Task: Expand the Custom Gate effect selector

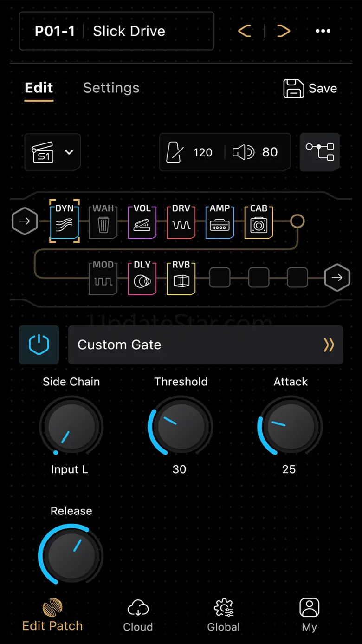Action: pos(206,345)
